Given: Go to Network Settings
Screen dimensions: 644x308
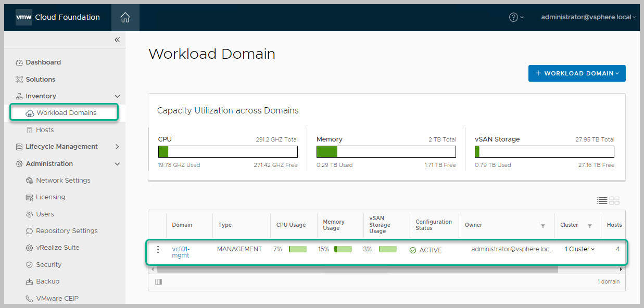Looking at the screenshot, I should click(x=63, y=181).
